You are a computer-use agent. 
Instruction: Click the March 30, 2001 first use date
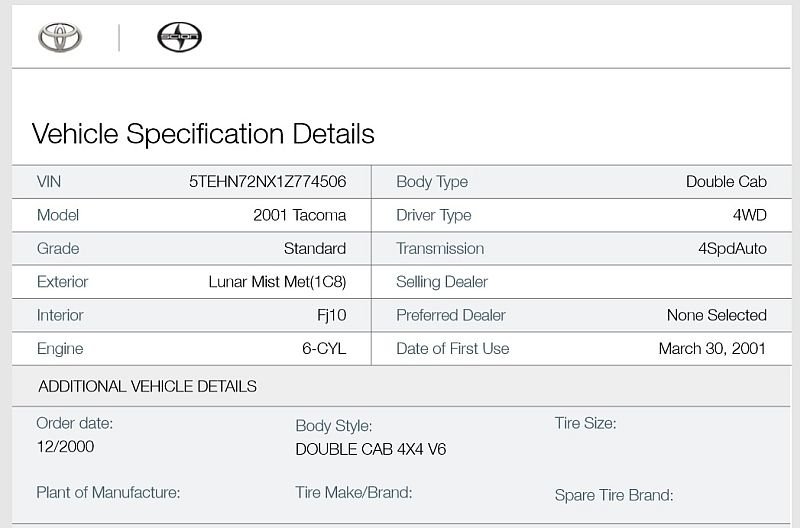712,348
